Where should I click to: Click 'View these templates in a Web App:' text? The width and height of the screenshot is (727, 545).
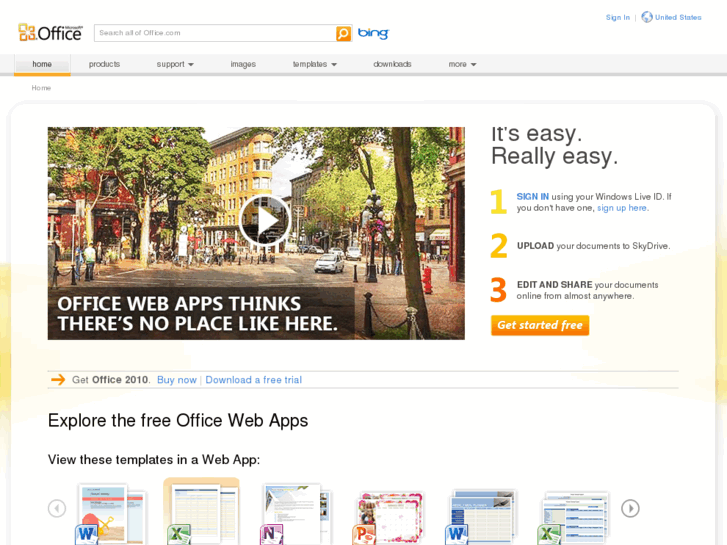[154, 460]
